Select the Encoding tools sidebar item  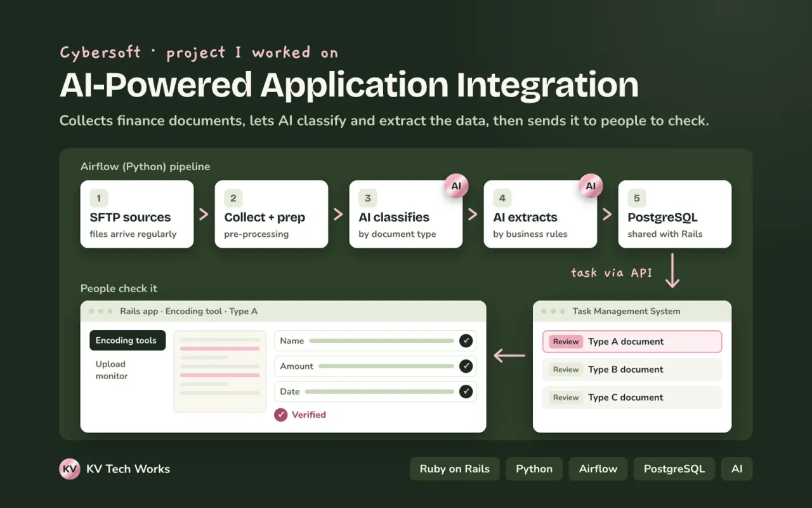click(x=128, y=340)
